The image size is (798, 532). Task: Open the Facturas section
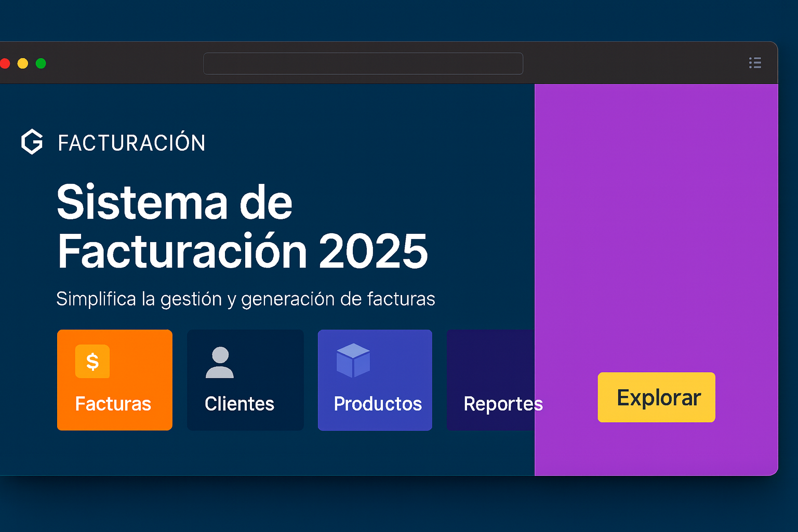coord(114,404)
